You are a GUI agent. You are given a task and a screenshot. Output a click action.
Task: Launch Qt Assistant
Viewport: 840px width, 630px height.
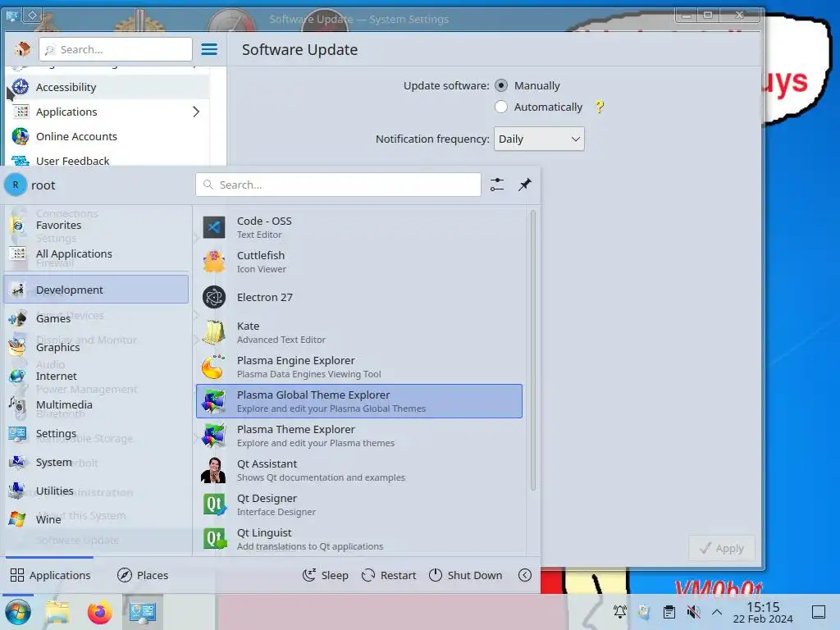pyautogui.click(x=359, y=470)
